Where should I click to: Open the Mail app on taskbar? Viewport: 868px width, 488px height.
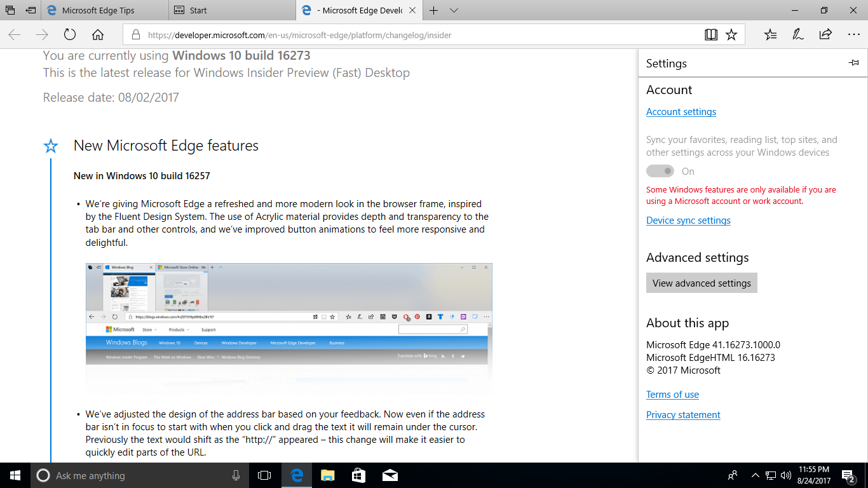click(x=390, y=475)
